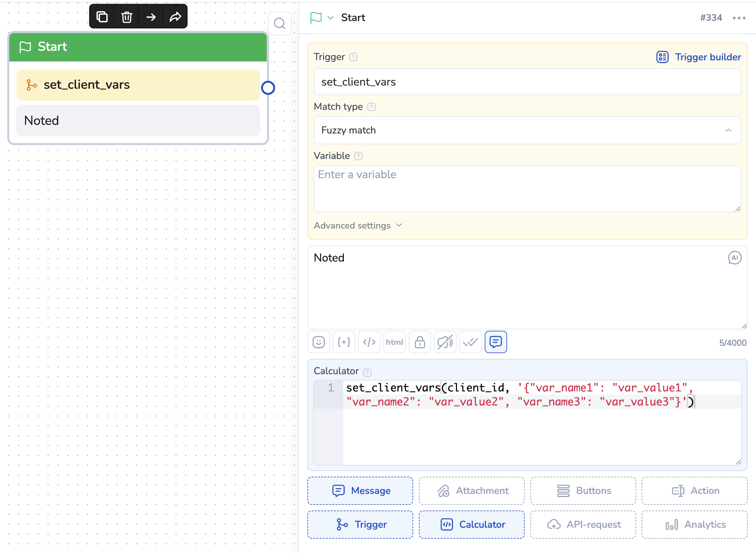
Task: Click the duplicate block icon
Action: [102, 17]
